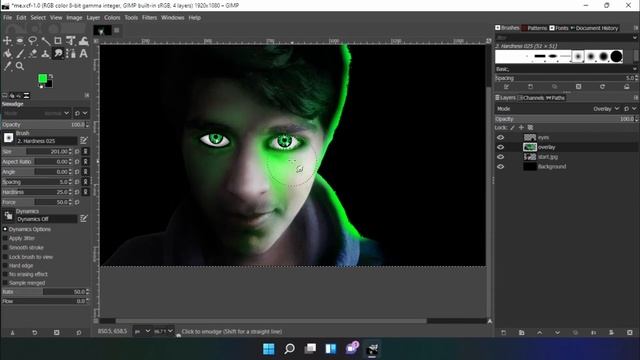The height and width of the screenshot is (360, 640).
Task: Select the Crop tool
Action: (58, 40)
